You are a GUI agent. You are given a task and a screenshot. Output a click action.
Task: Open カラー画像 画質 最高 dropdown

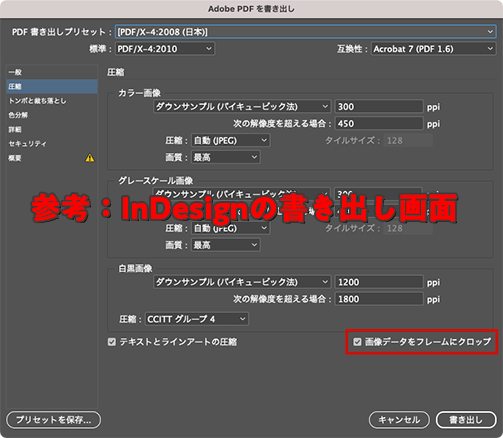tap(226, 157)
